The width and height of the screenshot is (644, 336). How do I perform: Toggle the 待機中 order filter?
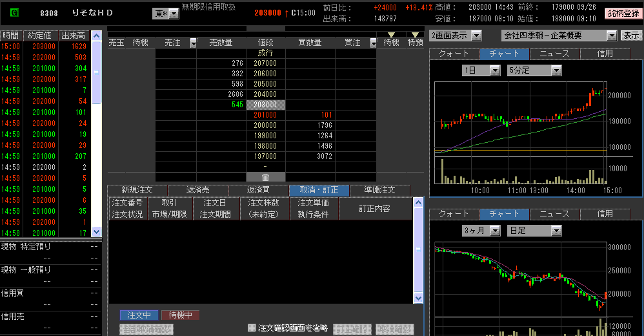point(180,315)
